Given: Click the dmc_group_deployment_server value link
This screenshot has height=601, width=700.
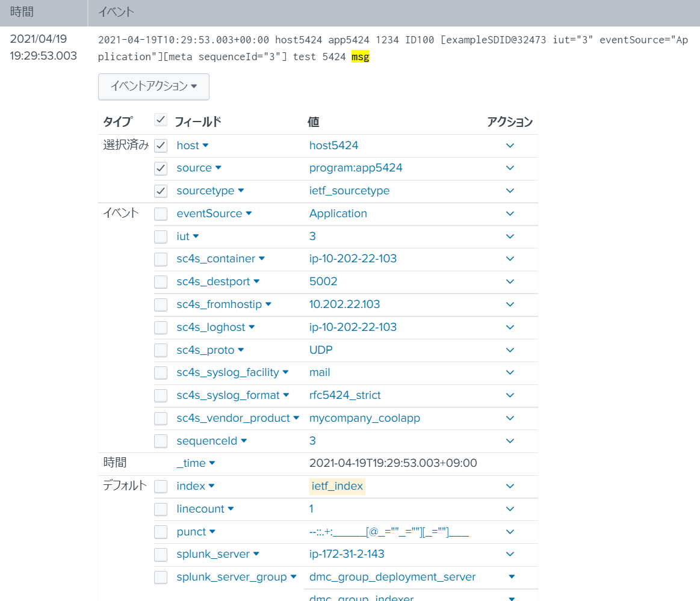Looking at the screenshot, I should pyautogui.click(x=392, y=577).
